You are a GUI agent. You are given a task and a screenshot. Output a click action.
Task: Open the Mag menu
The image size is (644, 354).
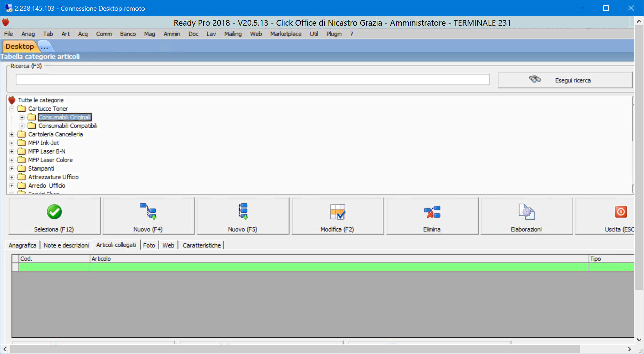(150, 34)
